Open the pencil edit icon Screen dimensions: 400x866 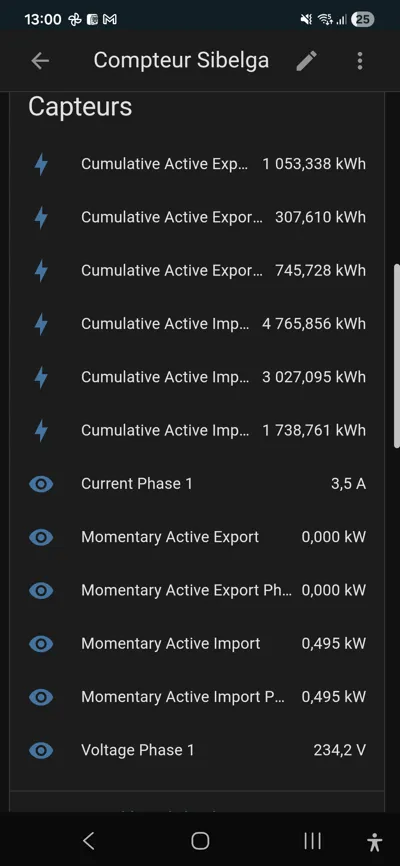tap(306, 61)
